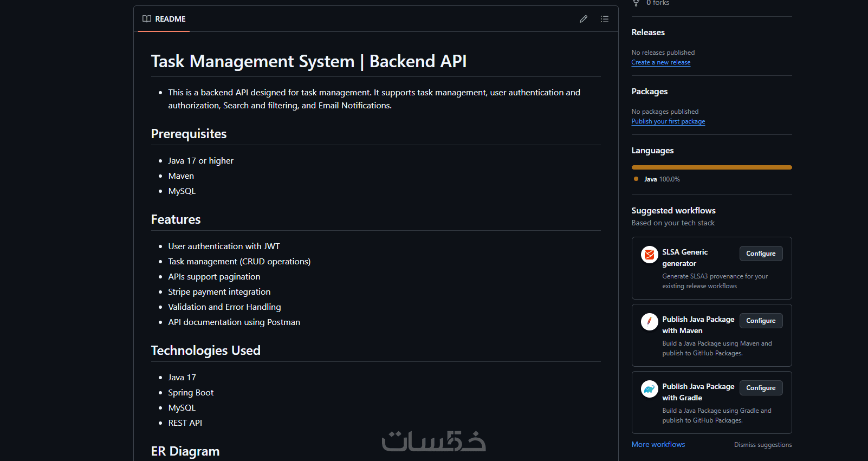Click the Java language progress bar
The height and width of the screenshot is (461, 868).
point(711,167)
